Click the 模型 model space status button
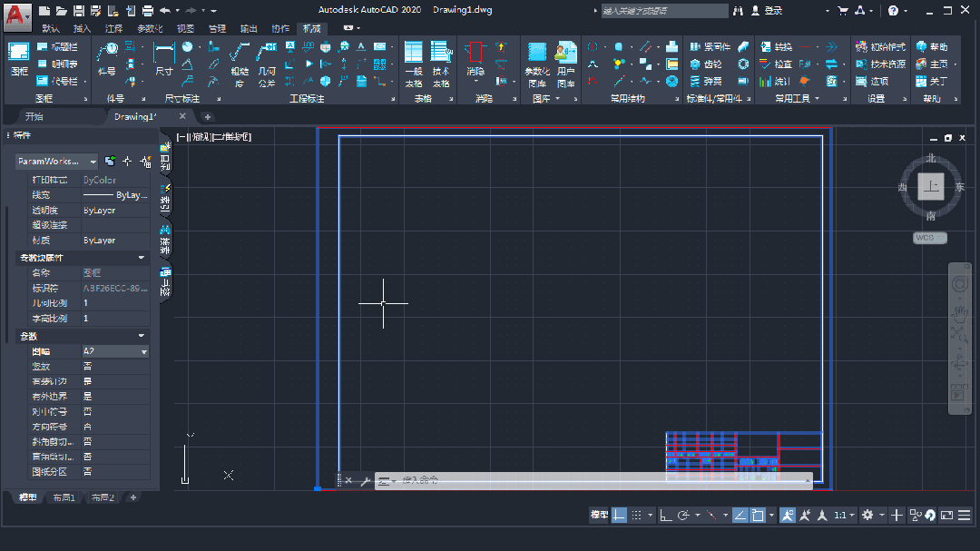Screen dimensions: 980x551 pos(599,515)
